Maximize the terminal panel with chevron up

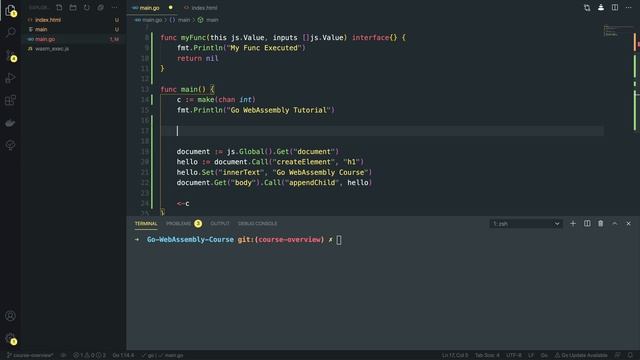[615, 223]
